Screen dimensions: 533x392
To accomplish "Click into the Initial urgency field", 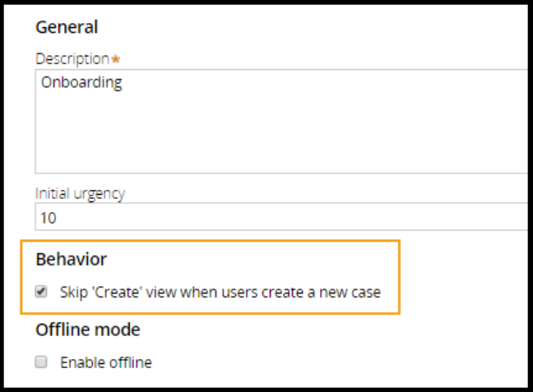I will 280,219.
